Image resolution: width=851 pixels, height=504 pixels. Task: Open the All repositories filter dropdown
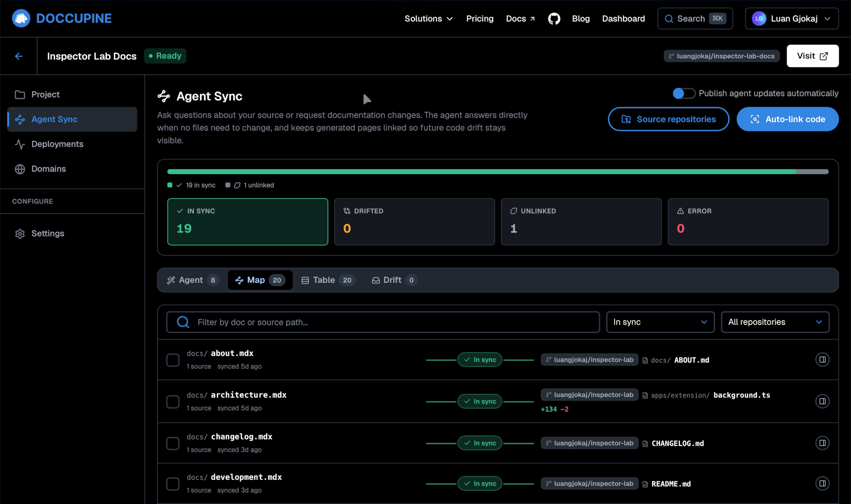[x=775, y=322]
